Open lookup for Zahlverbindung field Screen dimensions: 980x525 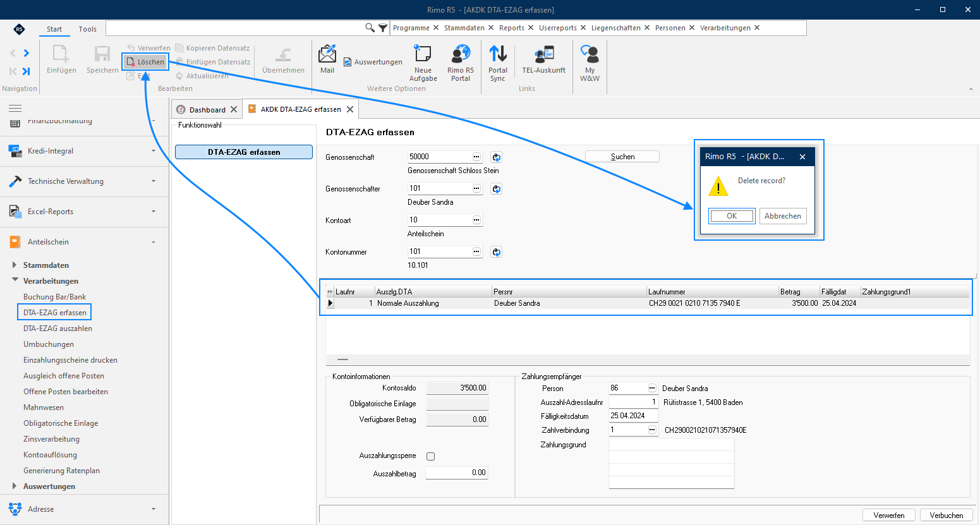[653, 430]
